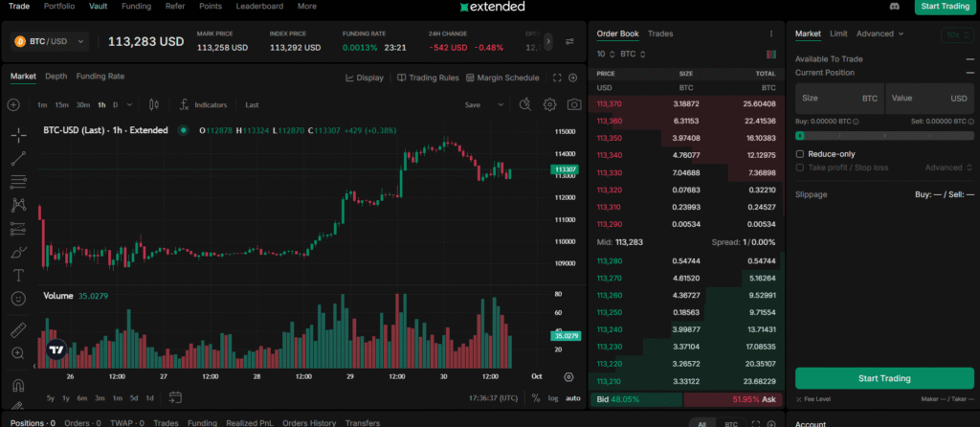Screen dimensions: 980x427
Task: Switch to the Depth chart tab
Action: tap(56, 77)
